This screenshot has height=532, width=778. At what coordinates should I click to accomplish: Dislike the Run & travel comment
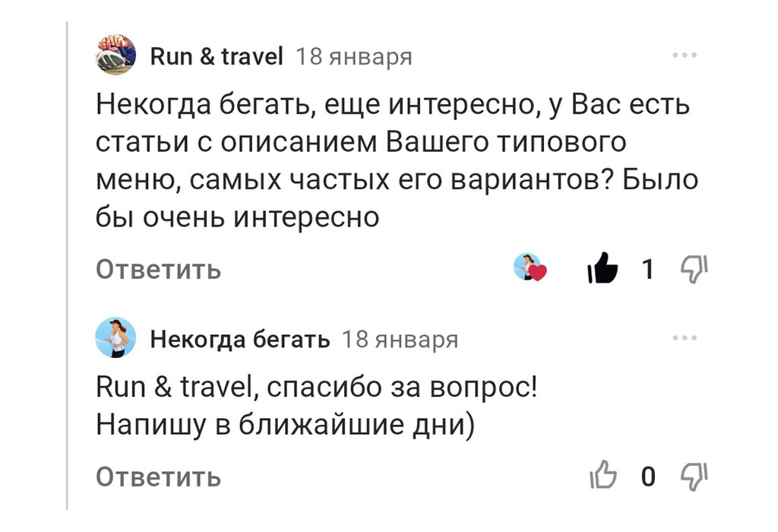(694, 270)
